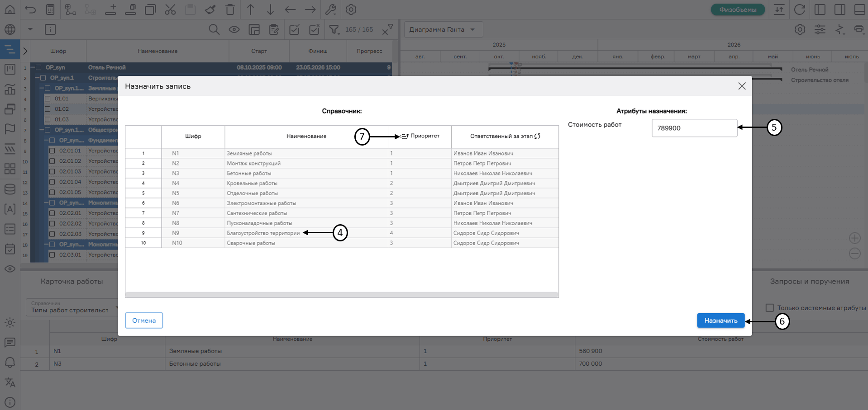This screenshot has height=410, width=868.
Task: Click the sort icon beside Приоритет header
Action: (x=405, y=136)
